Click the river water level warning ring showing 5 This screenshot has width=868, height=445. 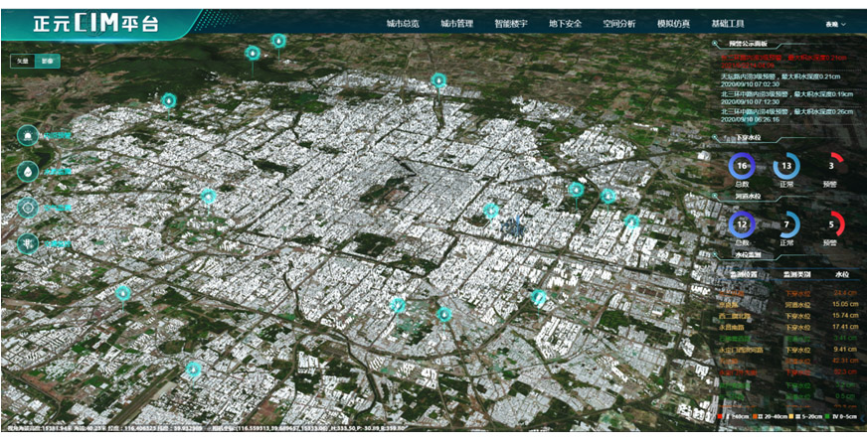[831, 224]
